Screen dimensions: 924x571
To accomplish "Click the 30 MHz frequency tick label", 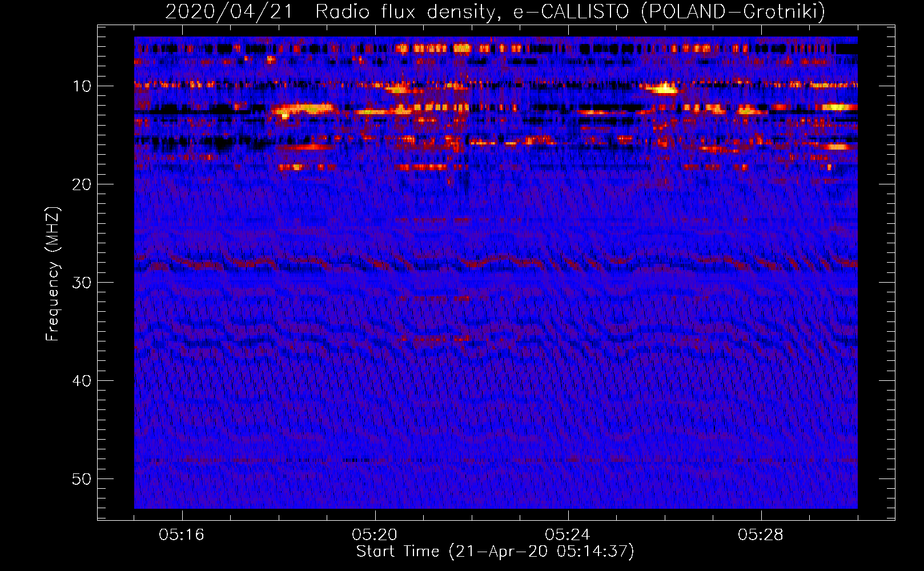I will [82, 283].
